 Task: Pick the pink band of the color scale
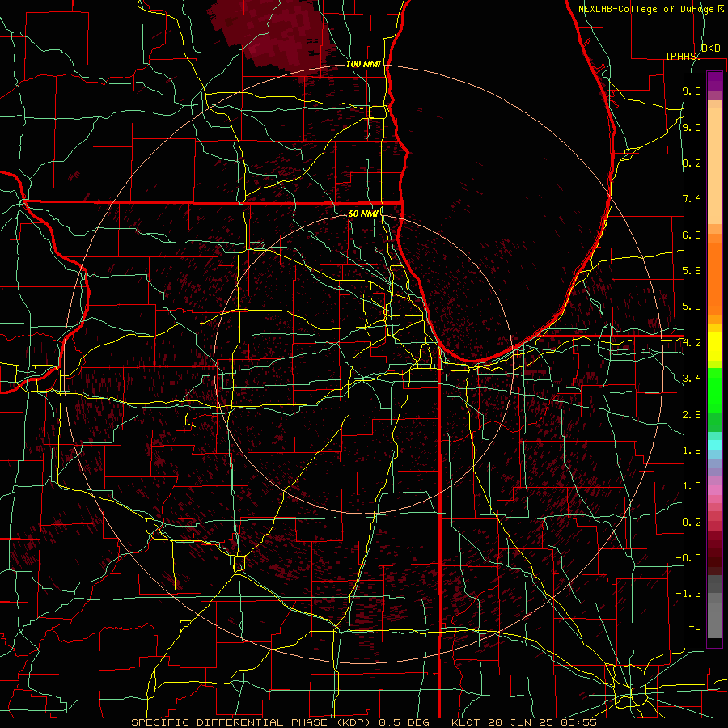pos(714,490)
